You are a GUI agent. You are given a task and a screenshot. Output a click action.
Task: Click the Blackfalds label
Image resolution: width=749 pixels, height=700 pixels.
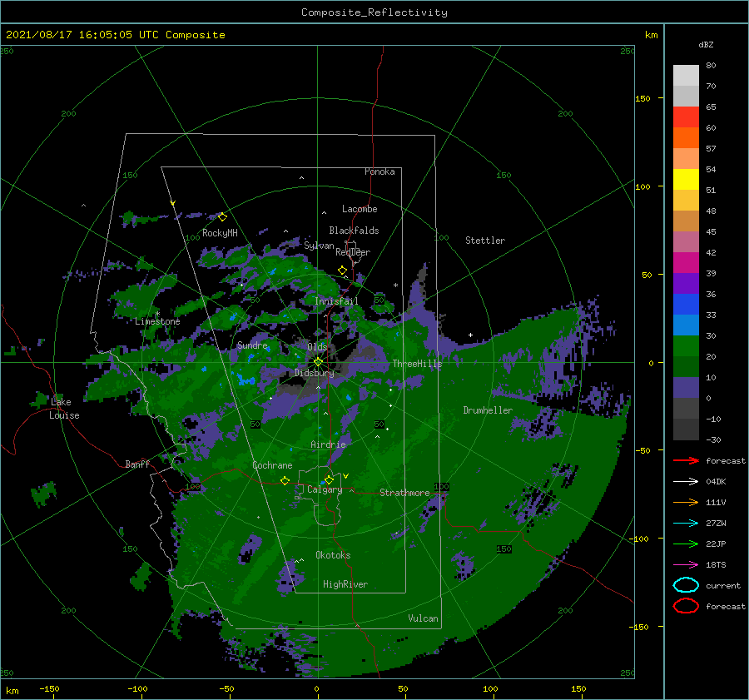click(x=354, y=231)
